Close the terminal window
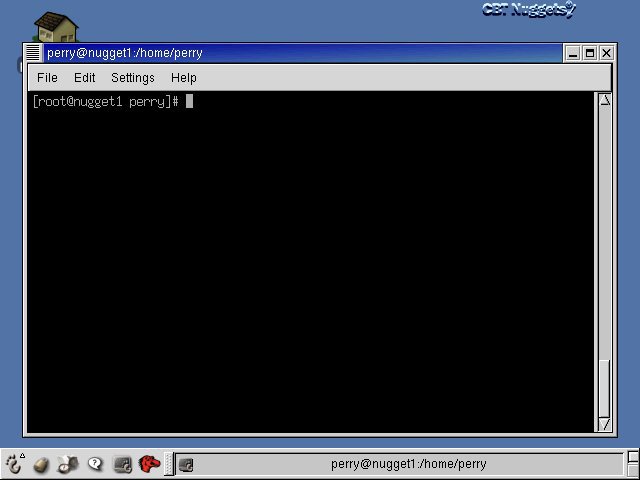Viewport: 640px width, 480px height. point(607,53)
